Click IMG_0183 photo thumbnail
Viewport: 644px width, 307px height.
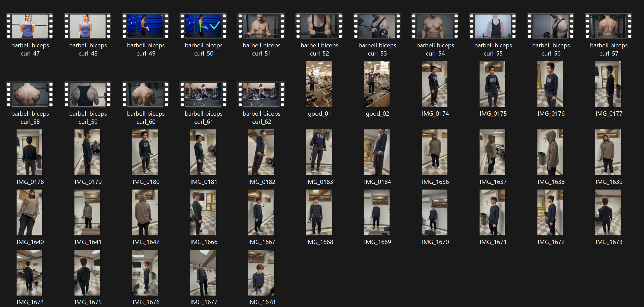point(319,152)
